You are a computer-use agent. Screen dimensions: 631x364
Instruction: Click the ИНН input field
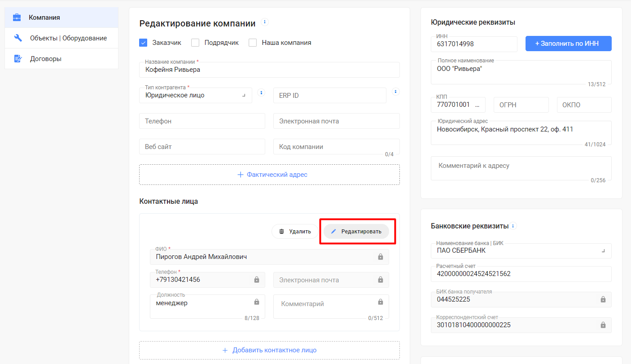(x=474, y=44)
